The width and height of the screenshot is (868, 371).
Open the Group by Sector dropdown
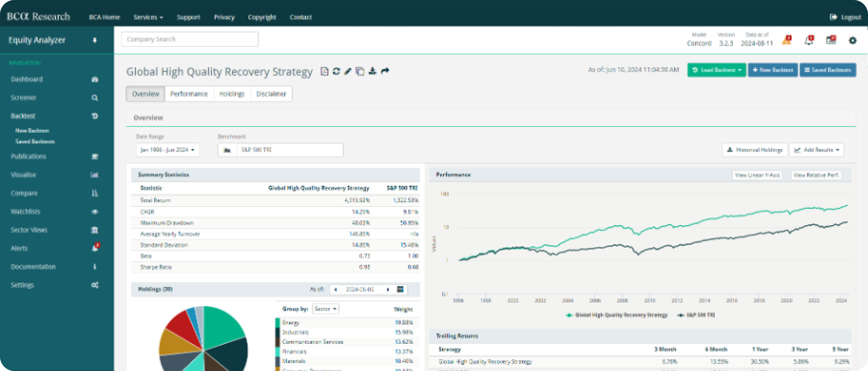[x=325, y=309]
